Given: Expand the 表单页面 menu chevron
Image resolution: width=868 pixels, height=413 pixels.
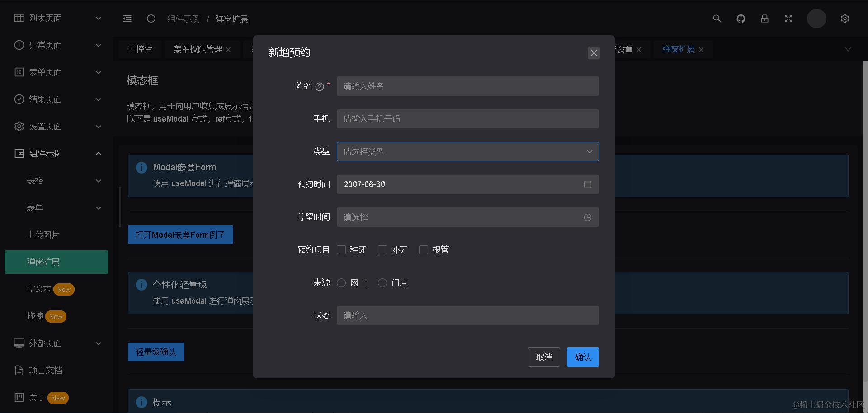Looking at the screenshot, I should tap(99, 72).
